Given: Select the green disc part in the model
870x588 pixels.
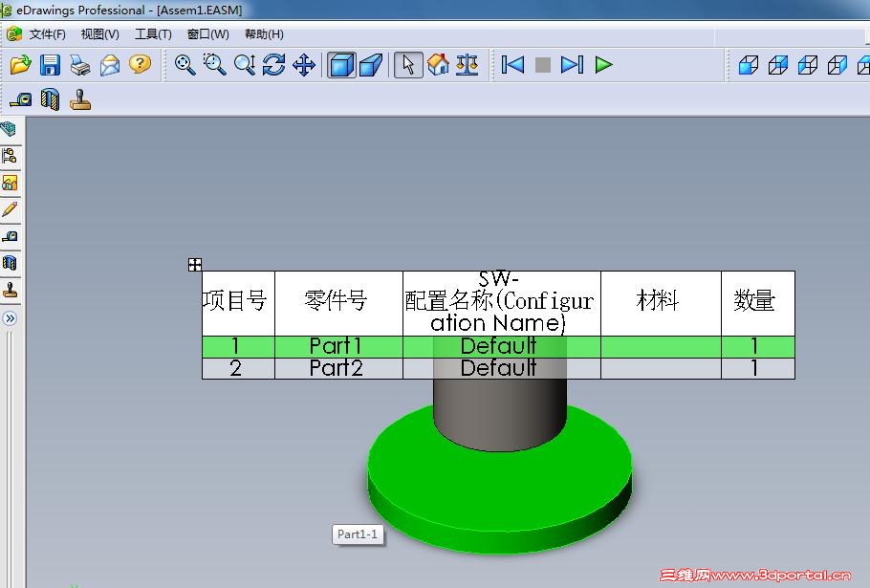Looking at the screenshot, I should pyautogui.click(x=499, y=493).
